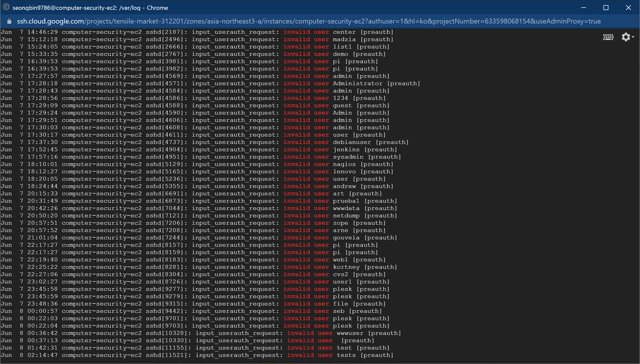Click username 'user1' in log
640x364 pixels.
[x=342, y=282]
